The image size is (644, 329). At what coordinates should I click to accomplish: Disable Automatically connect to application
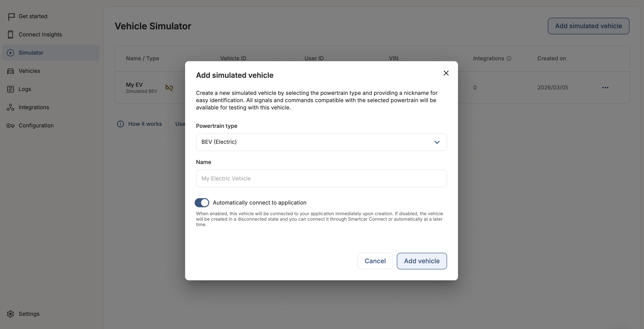click(x=202, y=202)
